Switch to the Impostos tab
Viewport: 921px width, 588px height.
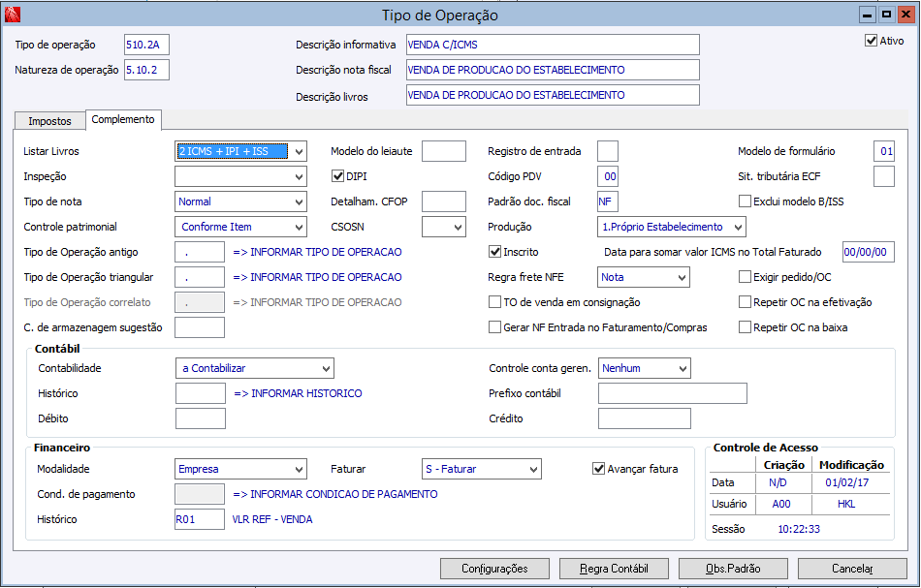click(x=49, y=121)
